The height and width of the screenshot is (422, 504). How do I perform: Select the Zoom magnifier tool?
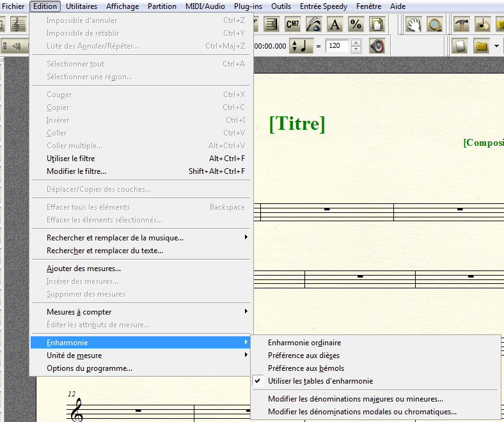click(x=435, y=25)
